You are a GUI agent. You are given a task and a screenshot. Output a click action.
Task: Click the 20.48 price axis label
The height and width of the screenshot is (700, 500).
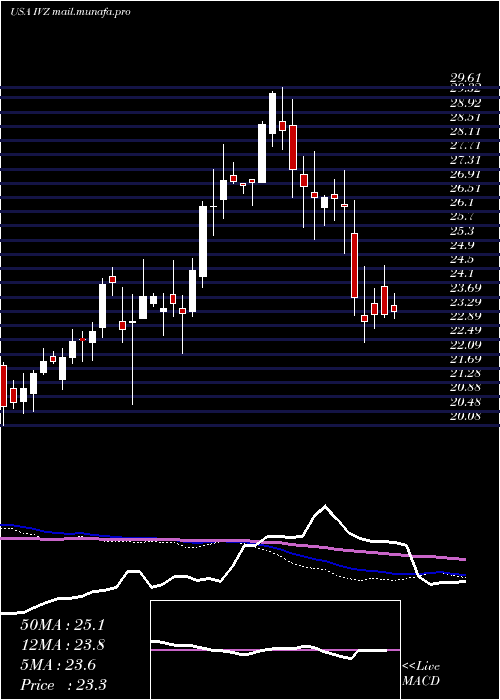tap(465, 402)
